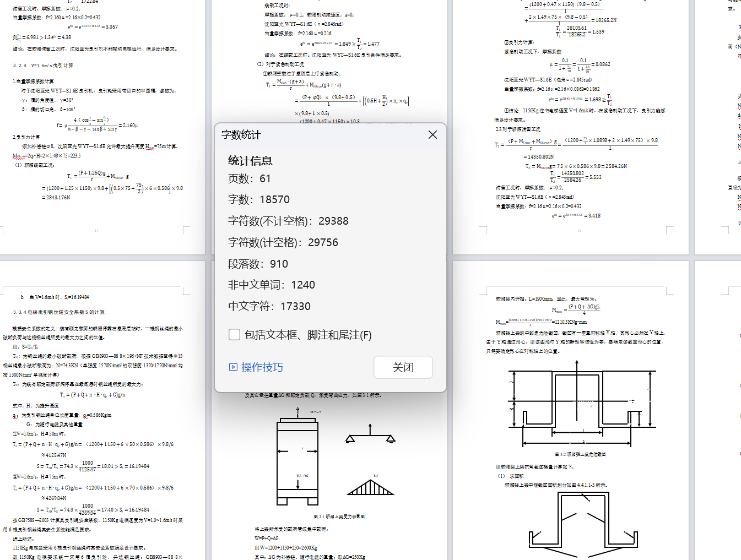
Task: Select the 页数: 61 statistic line
Action: point(250,178)
